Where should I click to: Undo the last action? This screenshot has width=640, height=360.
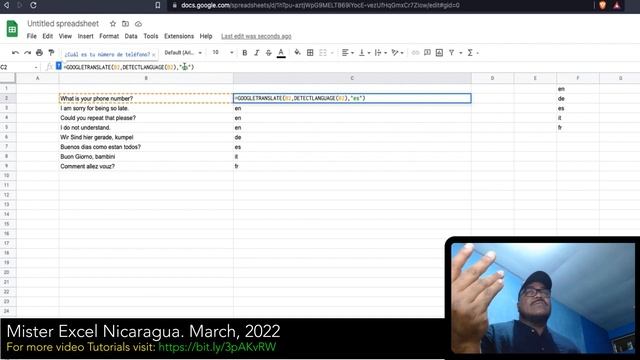(x=16, y=53)
